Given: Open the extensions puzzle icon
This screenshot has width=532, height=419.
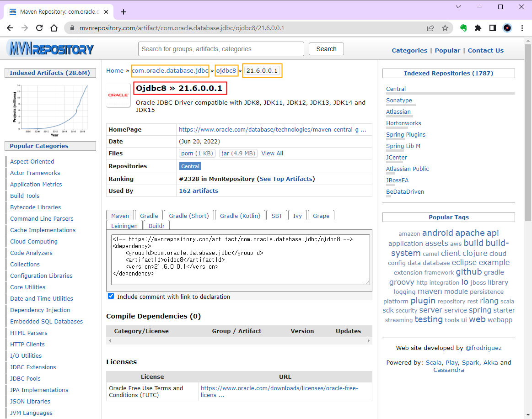Looking at the screenshot, I should click(x=478, y=28).
